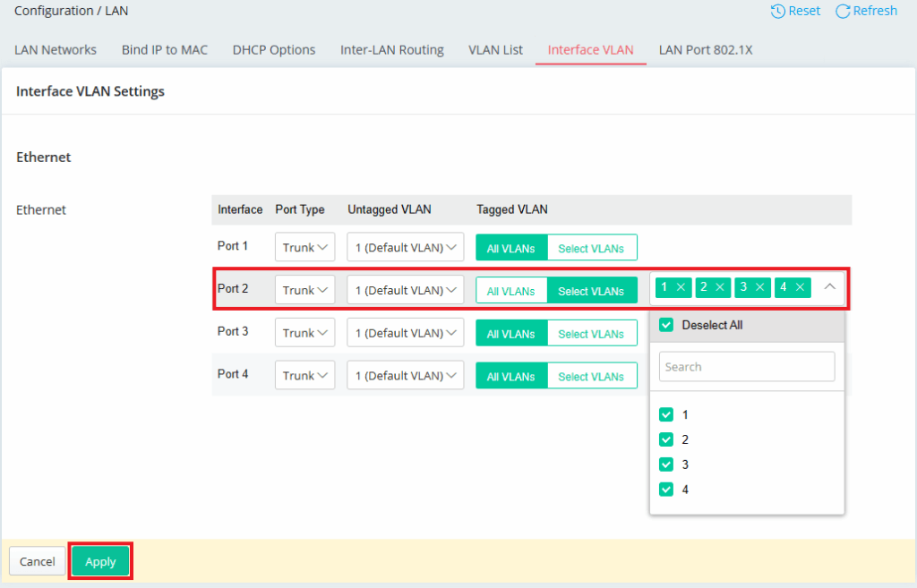Remove VLAN 1 tag with its X
The image size is (917, 588).
click(x=681, y=287)
